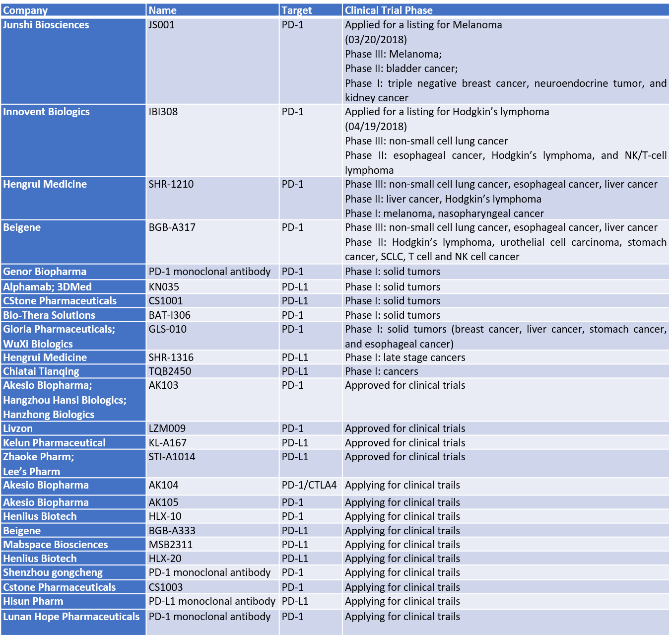This screenshot has width=672, height=637.
Task: Click Phase I: late stage cancers cell
Action: (506, 357)
